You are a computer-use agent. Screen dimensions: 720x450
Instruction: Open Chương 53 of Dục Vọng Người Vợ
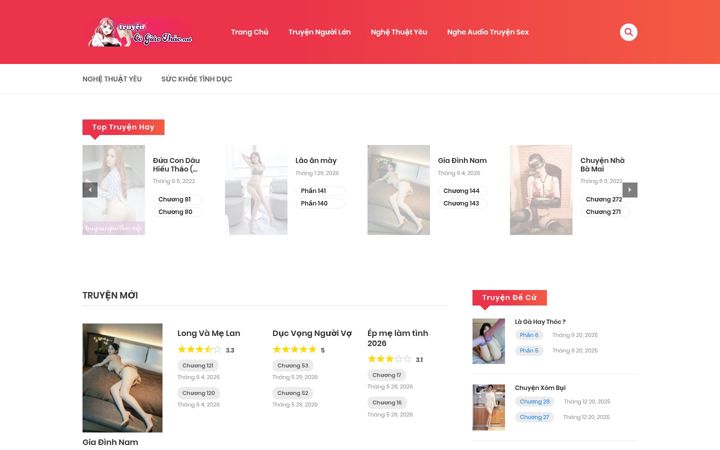pyautogui.click(x=292, y=366)
